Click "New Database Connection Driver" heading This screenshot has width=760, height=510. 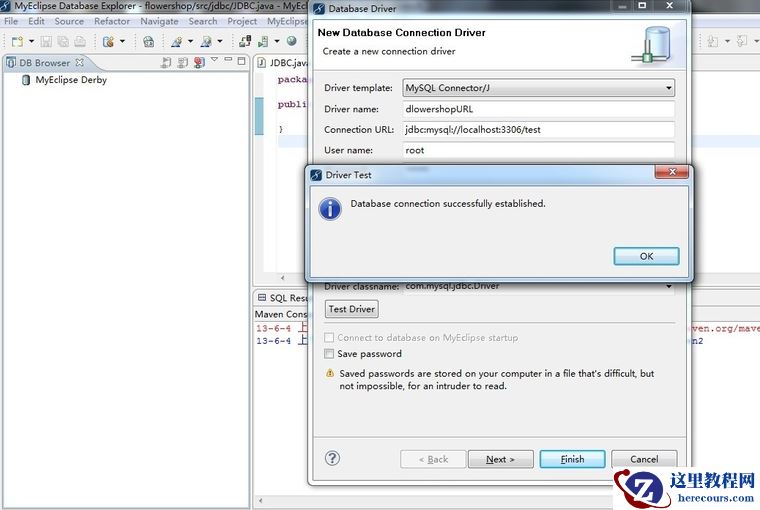tap(401, 32)
